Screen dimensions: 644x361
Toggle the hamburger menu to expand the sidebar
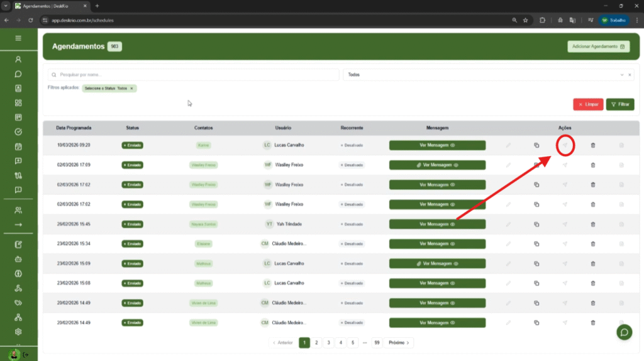18,38
